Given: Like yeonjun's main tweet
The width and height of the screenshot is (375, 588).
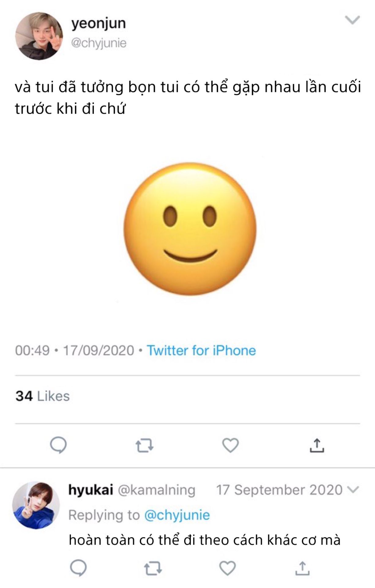Looking at the screenshot, I should [x=230, y=445].
